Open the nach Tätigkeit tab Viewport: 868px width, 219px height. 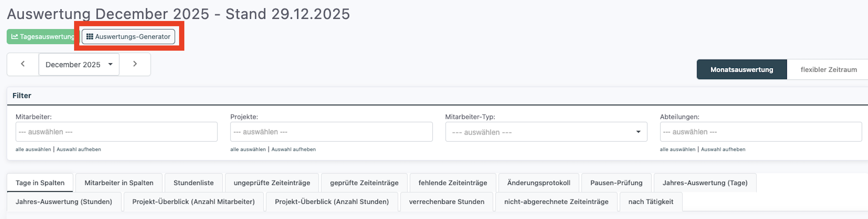tap(650, 202)
